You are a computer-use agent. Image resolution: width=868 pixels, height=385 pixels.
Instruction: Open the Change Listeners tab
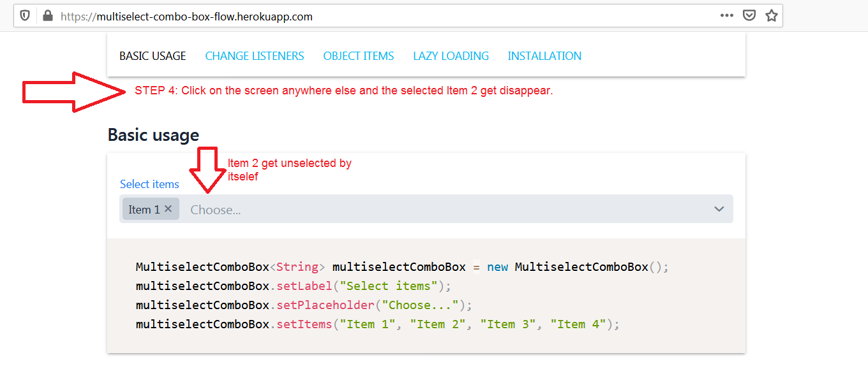(254, 56)
